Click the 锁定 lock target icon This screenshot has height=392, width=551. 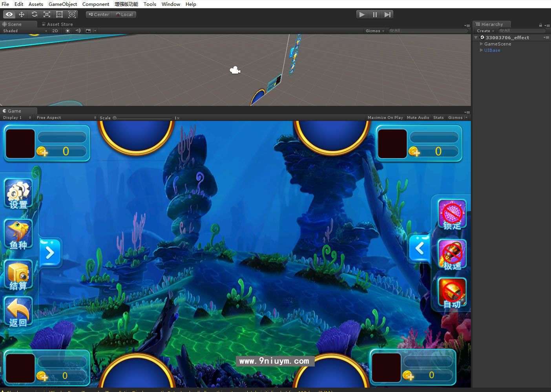[x=452, y=215]
